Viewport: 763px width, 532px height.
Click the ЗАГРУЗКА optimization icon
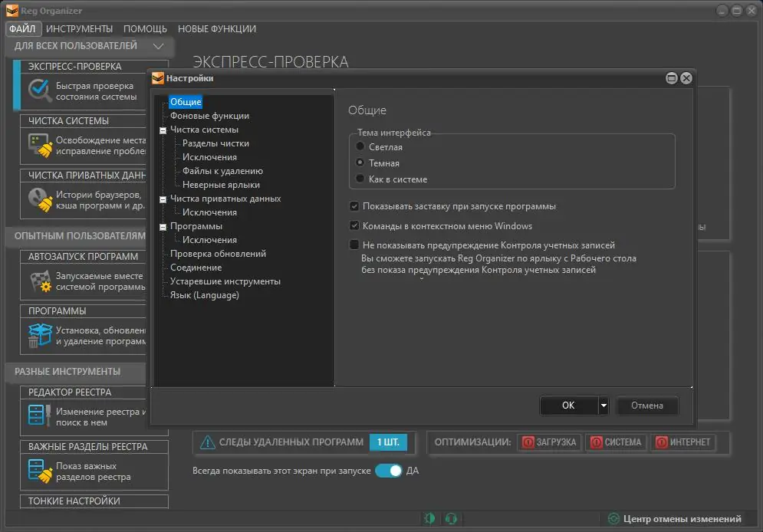pyautogui.click(x=528, y=442)
